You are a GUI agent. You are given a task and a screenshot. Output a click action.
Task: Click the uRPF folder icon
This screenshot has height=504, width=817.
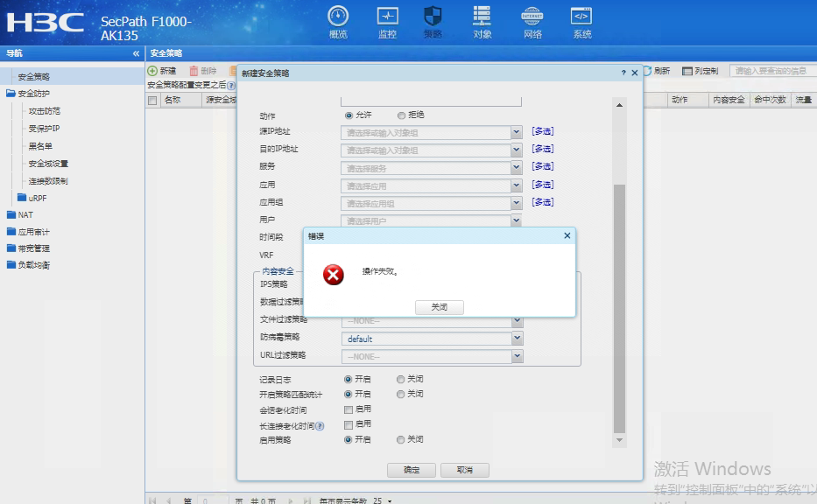click(22, 198)
